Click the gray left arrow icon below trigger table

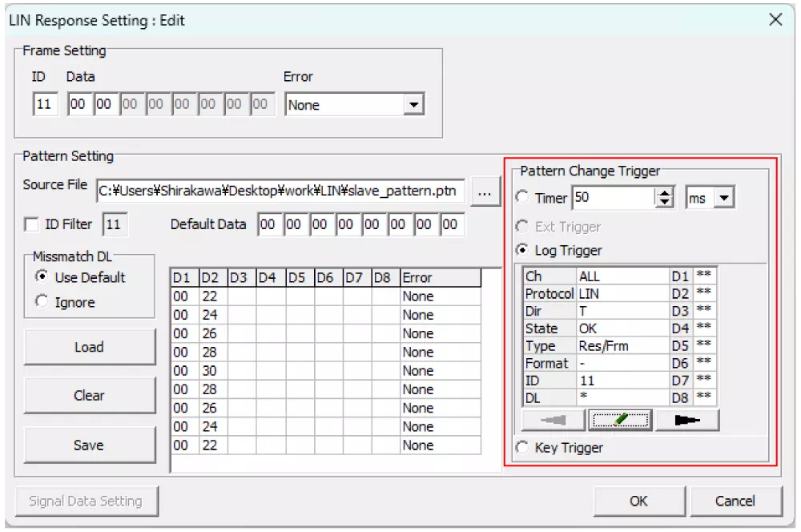553,419
